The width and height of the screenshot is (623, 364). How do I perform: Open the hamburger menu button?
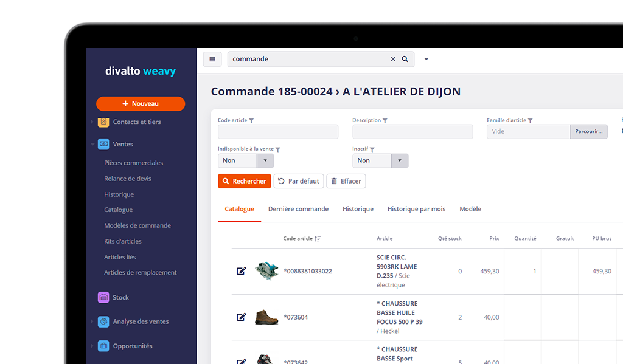(x=212, y=59)
